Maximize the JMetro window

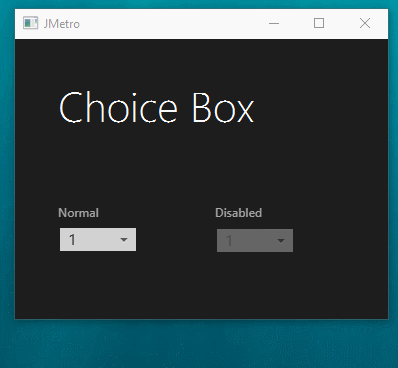tap(319, 23)
